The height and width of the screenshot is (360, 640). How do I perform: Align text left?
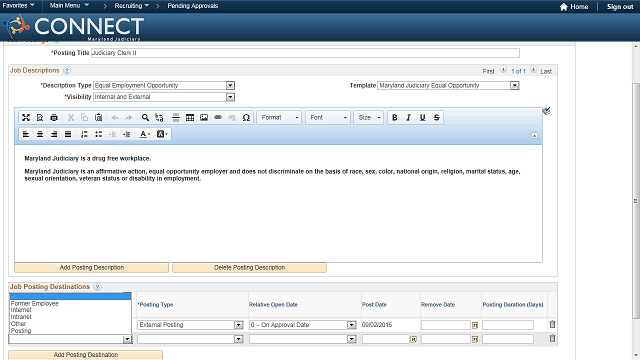(x=26, y=134)
